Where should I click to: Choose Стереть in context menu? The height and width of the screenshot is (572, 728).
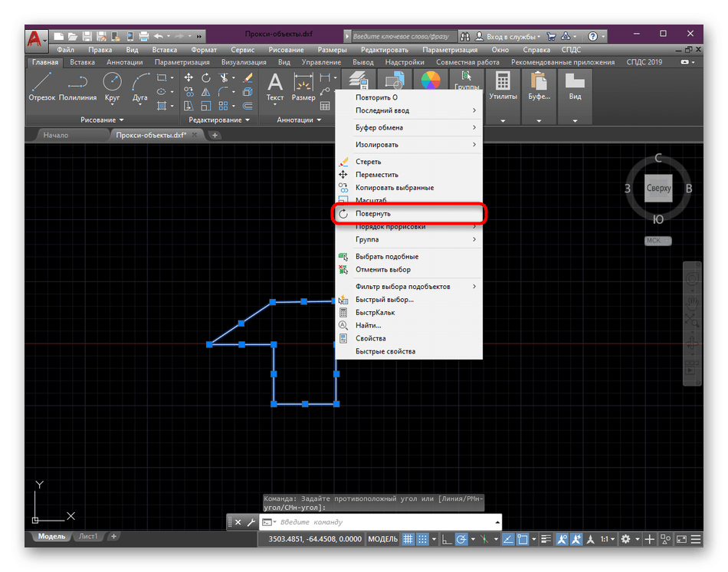[408, 162]
